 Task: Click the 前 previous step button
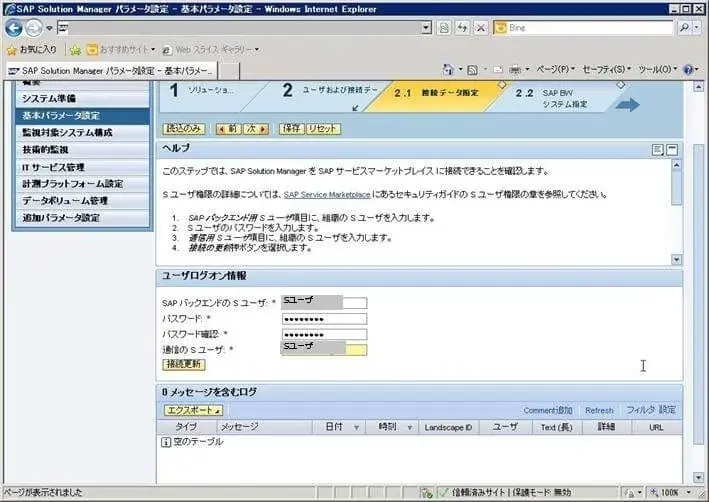click(x=228, y=129)
